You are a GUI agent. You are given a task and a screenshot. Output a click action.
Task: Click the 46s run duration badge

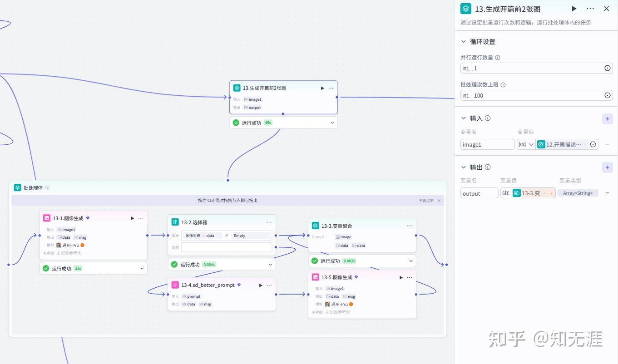pos(268,123)
